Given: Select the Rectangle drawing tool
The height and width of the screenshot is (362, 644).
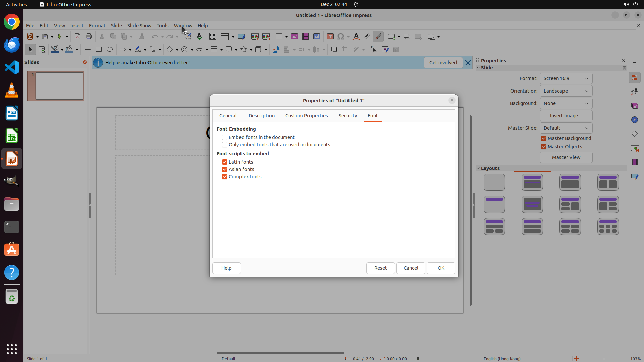Looking at the screenshot, I should pos(99,49).
